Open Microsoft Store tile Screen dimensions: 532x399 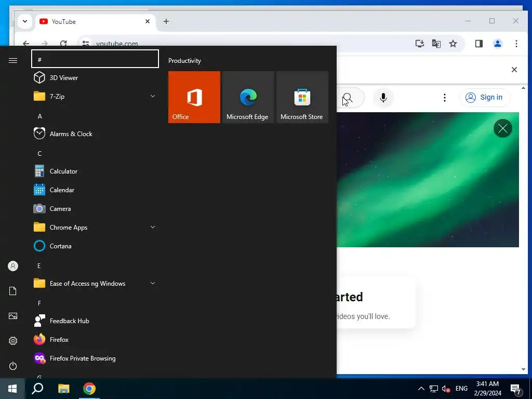(302, 97)
